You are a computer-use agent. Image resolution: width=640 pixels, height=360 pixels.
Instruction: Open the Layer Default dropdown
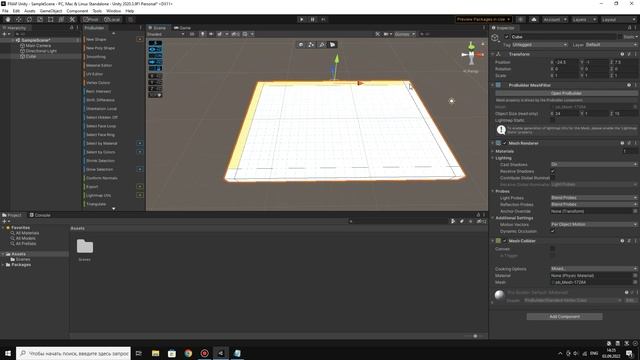coord(611,45)
